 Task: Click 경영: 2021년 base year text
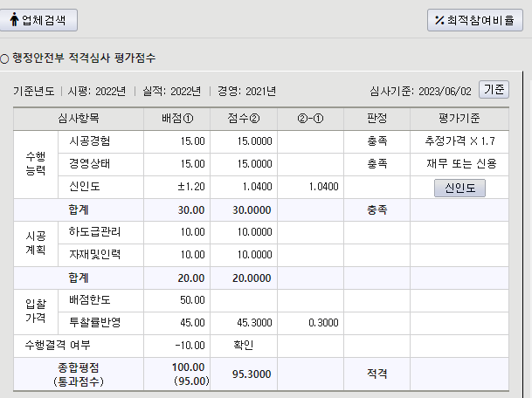coord(246,91)
